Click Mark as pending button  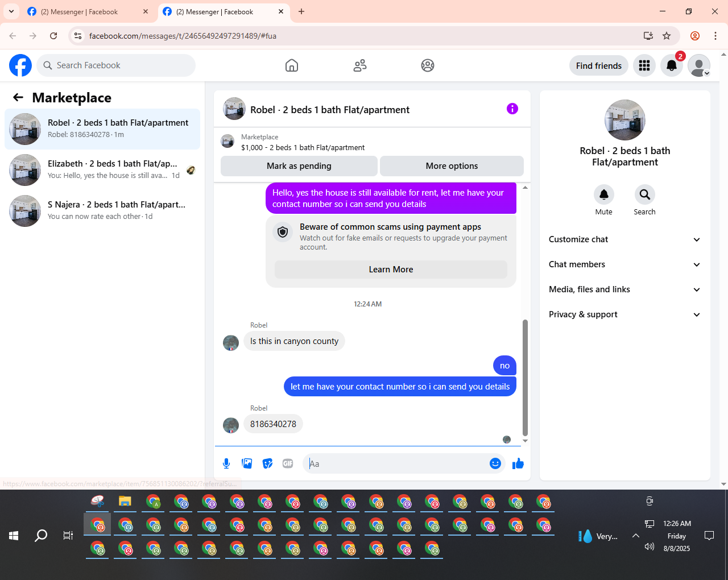pos(299,166)
